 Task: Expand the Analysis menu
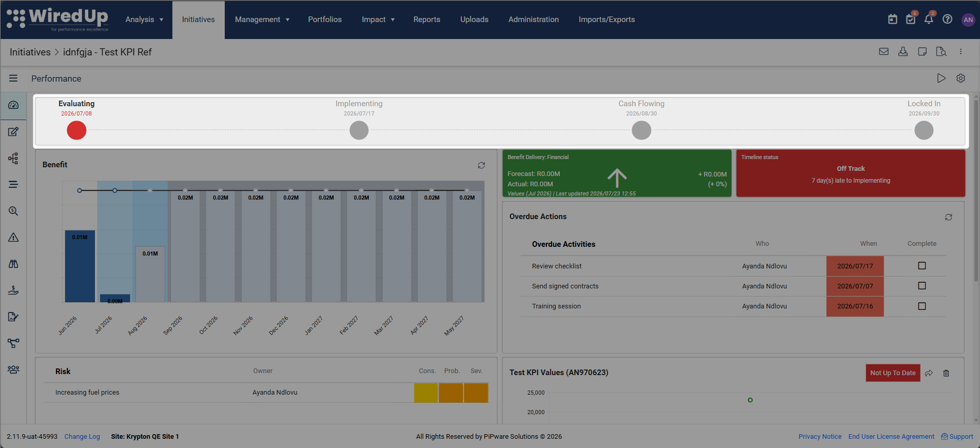click(144, 20)
